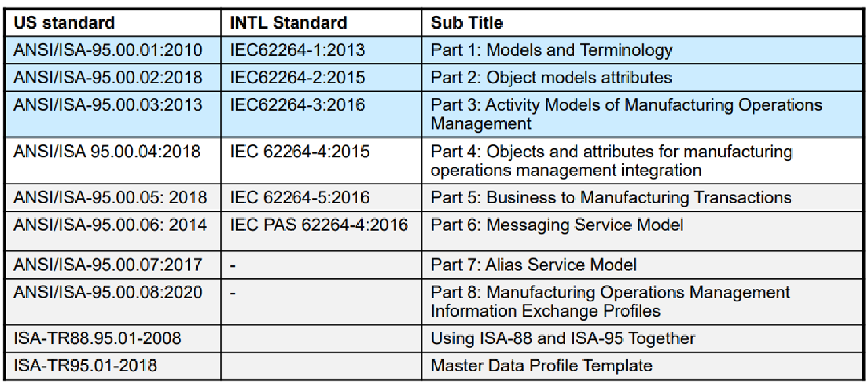Select 'Part 6: Messaging Service Model' cell

642,231
